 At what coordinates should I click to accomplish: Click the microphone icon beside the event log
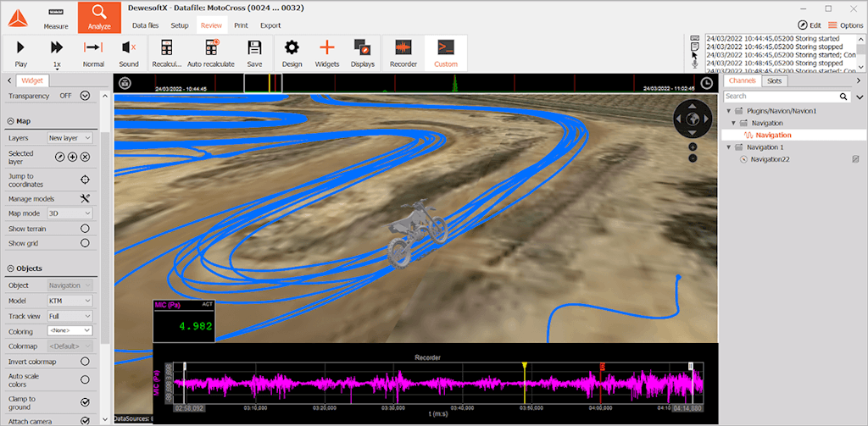tap(695, 64)
